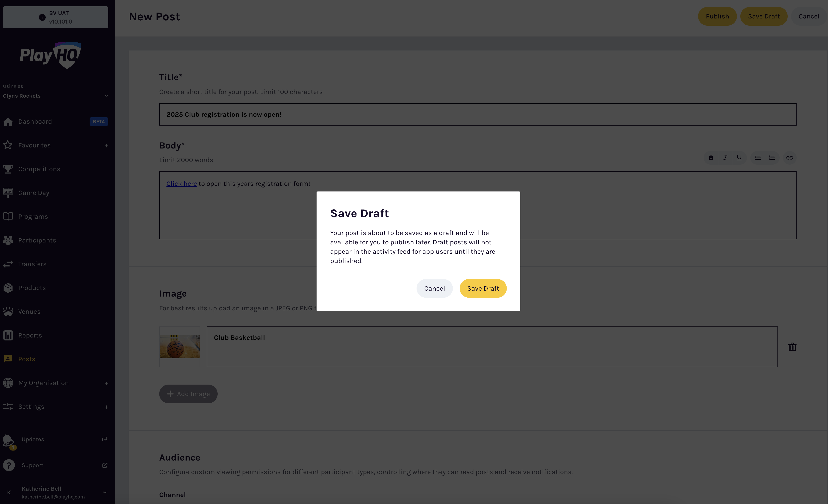Image resolution: width=828 pixels, height=504 pixels.
Task: Apply italic formatting to the body text
Action: [x=725, y=158]
